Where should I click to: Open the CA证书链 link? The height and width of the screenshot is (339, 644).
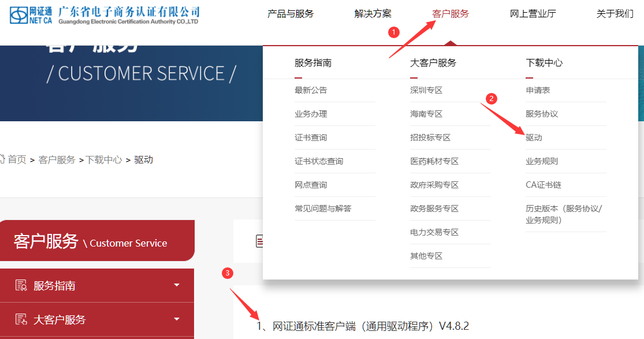tap(543, 185)
